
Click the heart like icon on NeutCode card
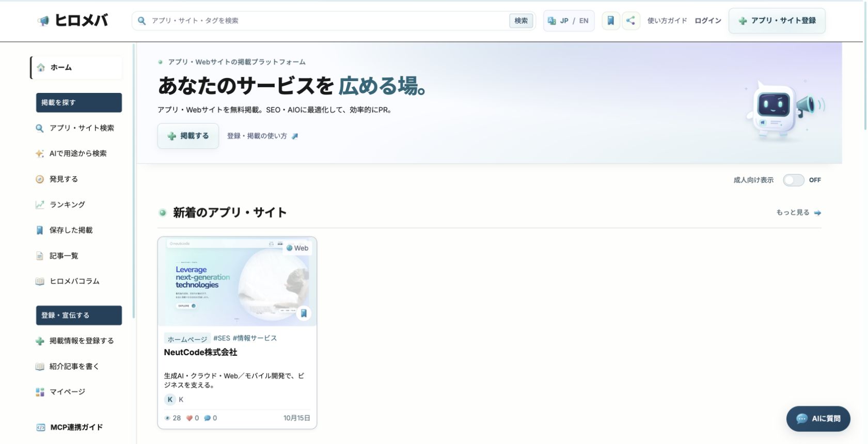point(189,418)
